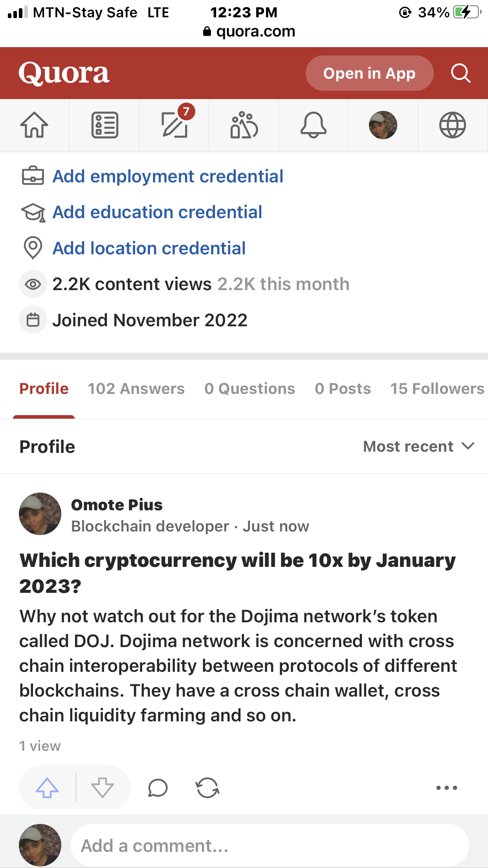488x868 pixels.
Task: Open the Quora home feed icon
Action: tap(34, 125)
